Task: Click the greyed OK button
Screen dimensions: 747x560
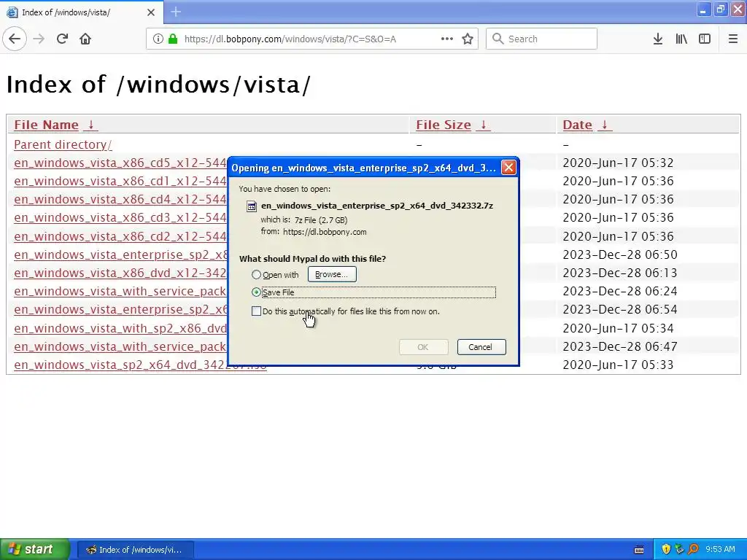Action: [x=423, y=347]
